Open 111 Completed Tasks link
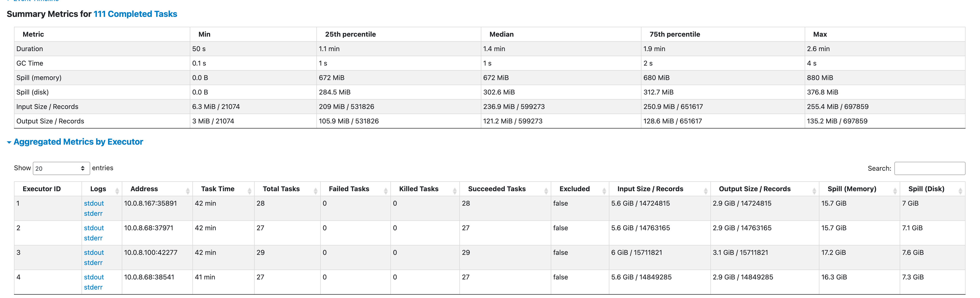 135,14
